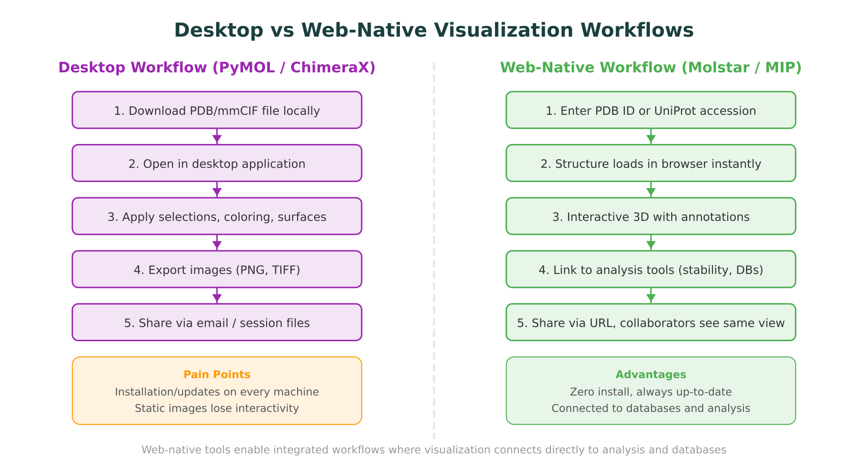Click the orange "Pain Points" heading

tap(217, 375)
